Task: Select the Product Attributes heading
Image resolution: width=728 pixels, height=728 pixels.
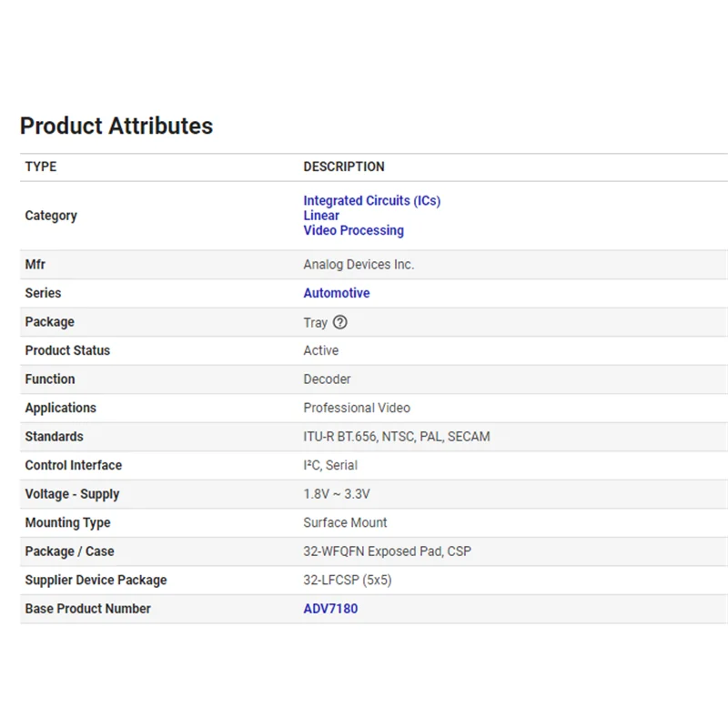Action: (116, 126)
